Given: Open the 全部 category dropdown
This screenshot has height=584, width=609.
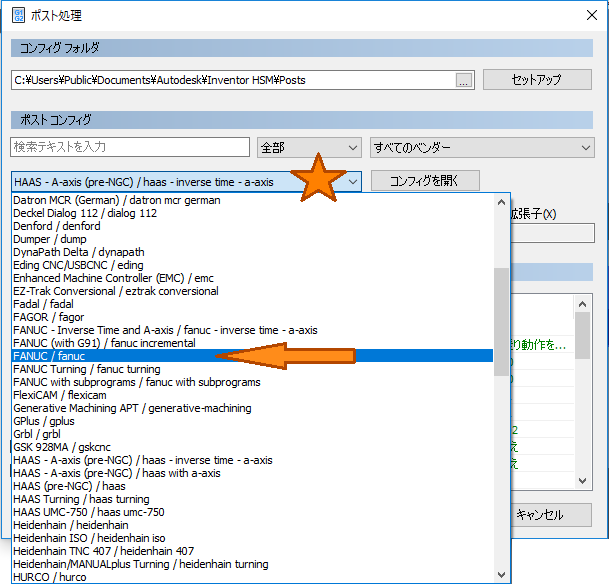Looking at the screenshot, I should pos(309,148).
